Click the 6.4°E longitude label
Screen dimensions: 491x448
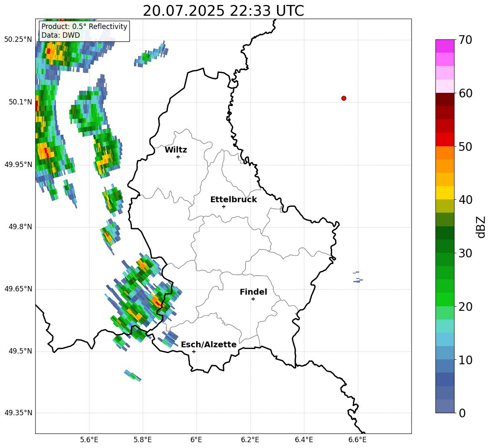[304, 440]
